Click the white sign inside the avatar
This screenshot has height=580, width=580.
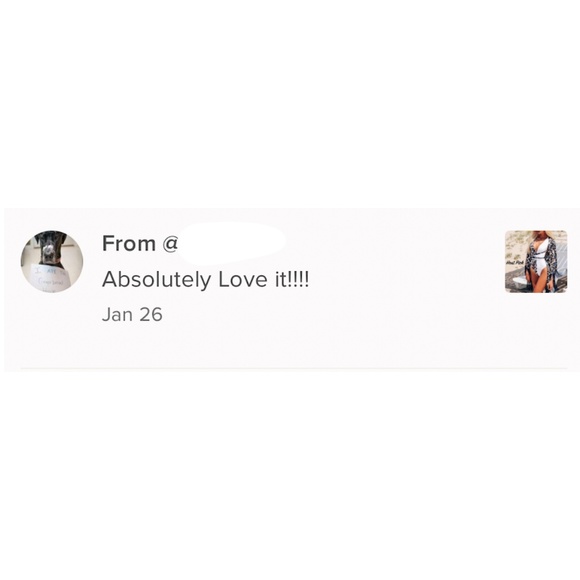click(50, 278)
